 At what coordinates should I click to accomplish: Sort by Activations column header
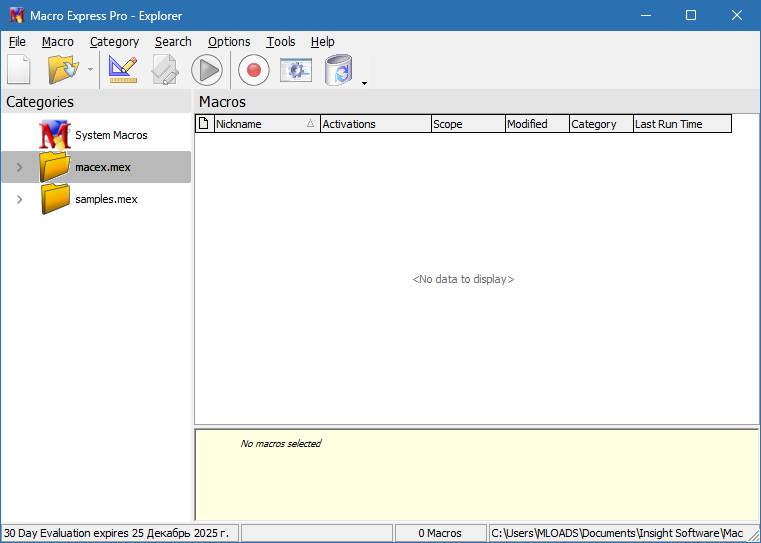click(376, 124)
